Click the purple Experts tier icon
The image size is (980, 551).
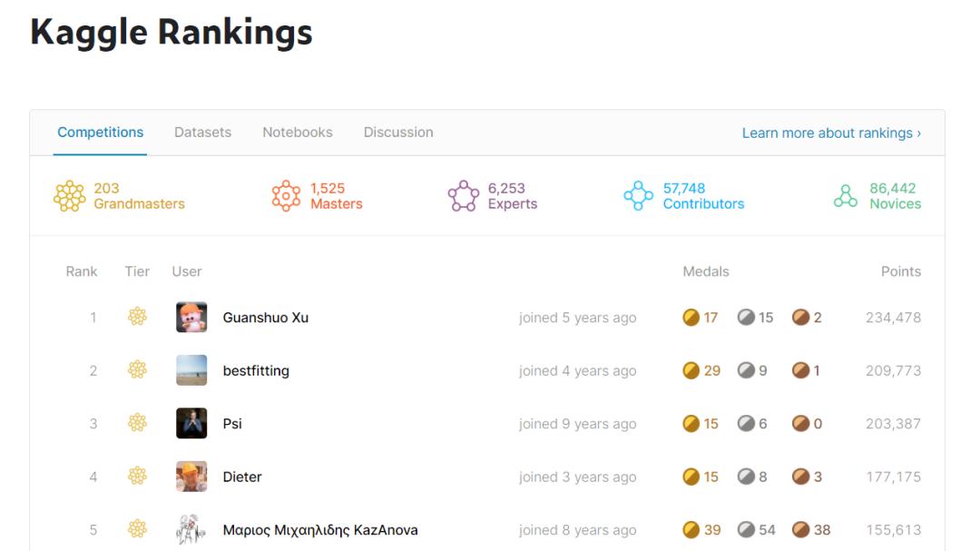pos(463,196)
